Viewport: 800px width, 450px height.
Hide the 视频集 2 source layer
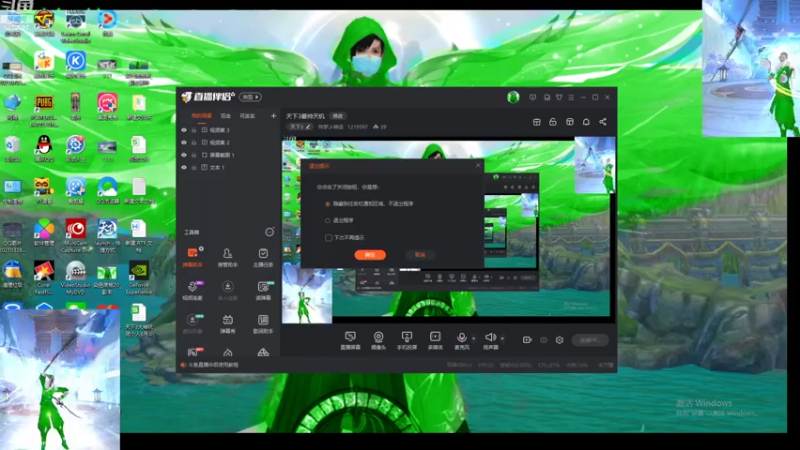pyautogui.click(x=184, y=142)
